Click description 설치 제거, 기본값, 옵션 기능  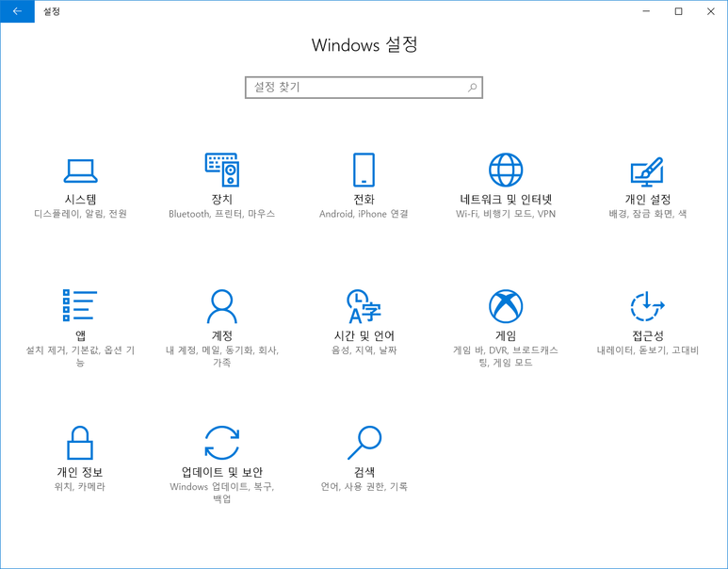tap(80, 356)
